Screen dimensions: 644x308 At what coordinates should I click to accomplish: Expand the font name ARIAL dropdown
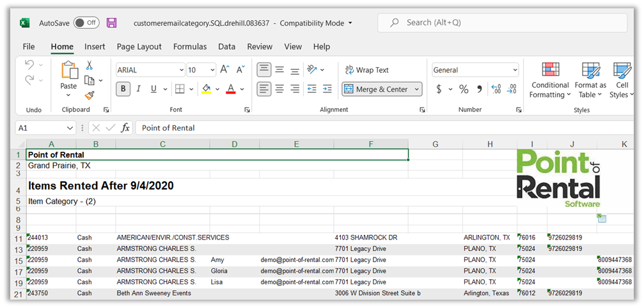pyautogui.click(x=180, y=70)
